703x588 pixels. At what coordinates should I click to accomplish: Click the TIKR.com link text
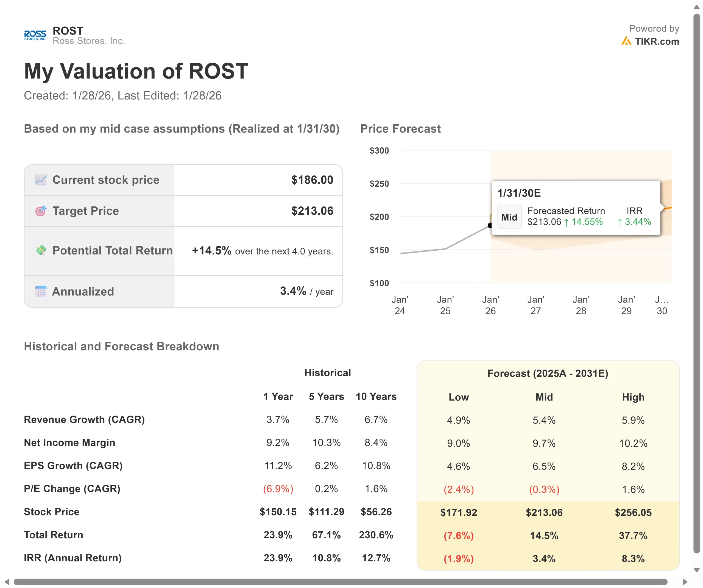point(657,41)
